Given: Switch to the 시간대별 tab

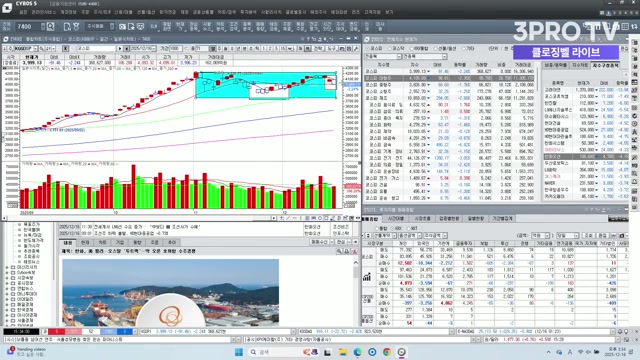Looking at the screenshot, I should [396, 219].
